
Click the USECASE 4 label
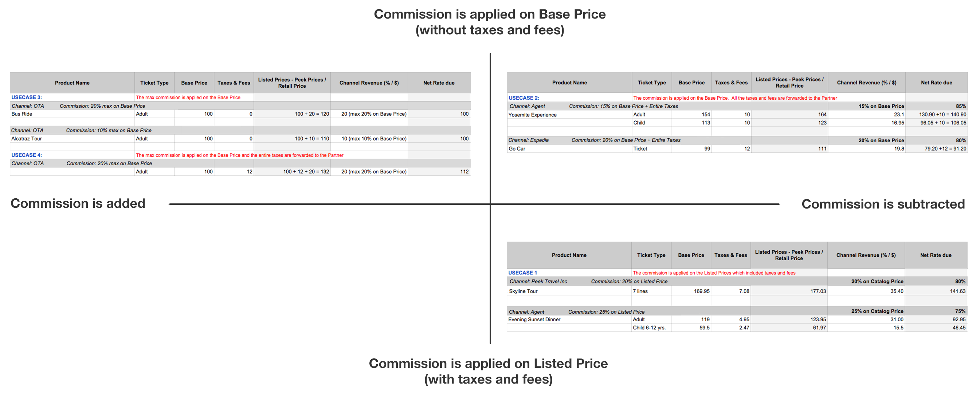(27, 155)
